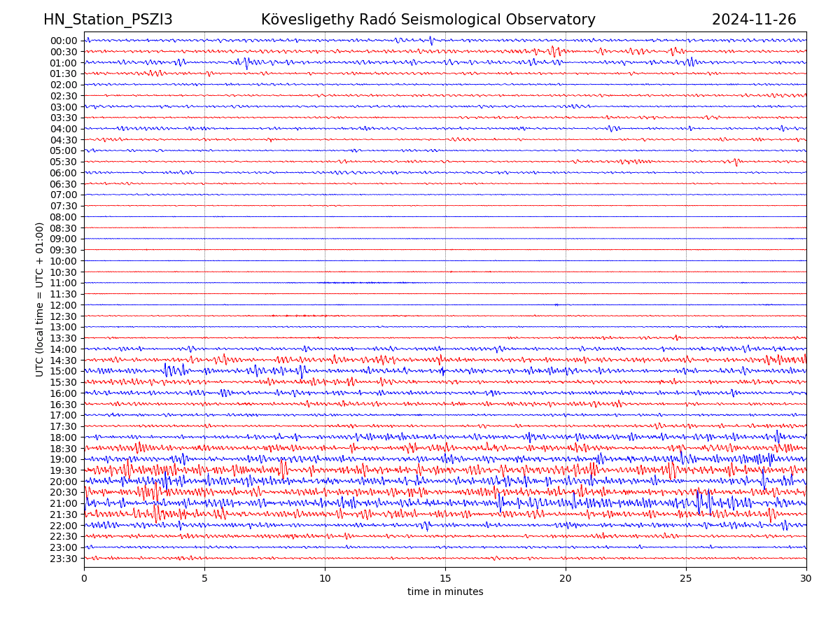The image size is (840, 630).
Task: Click the 20 tick on minutes axis
Action: (x=566, y=578)
